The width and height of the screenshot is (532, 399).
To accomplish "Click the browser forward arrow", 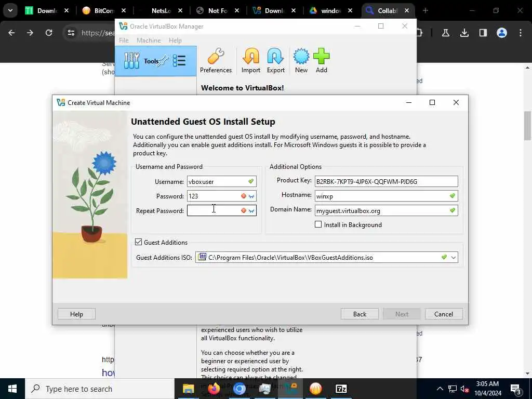I will [30, 33].
